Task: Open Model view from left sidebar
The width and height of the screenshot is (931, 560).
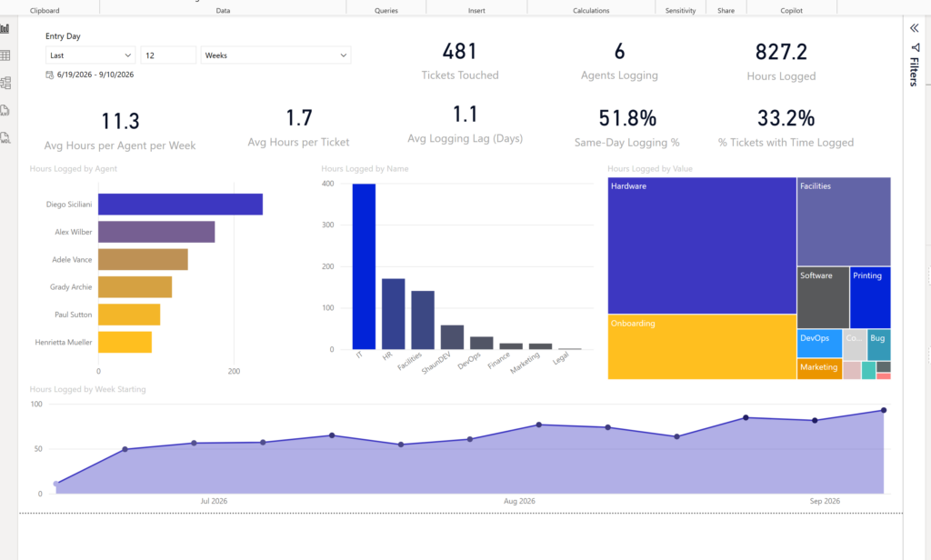Action: (5, 83)
